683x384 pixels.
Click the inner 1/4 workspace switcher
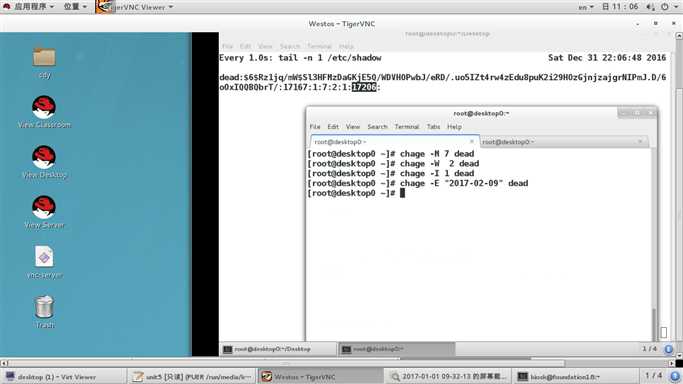[649, 349]
